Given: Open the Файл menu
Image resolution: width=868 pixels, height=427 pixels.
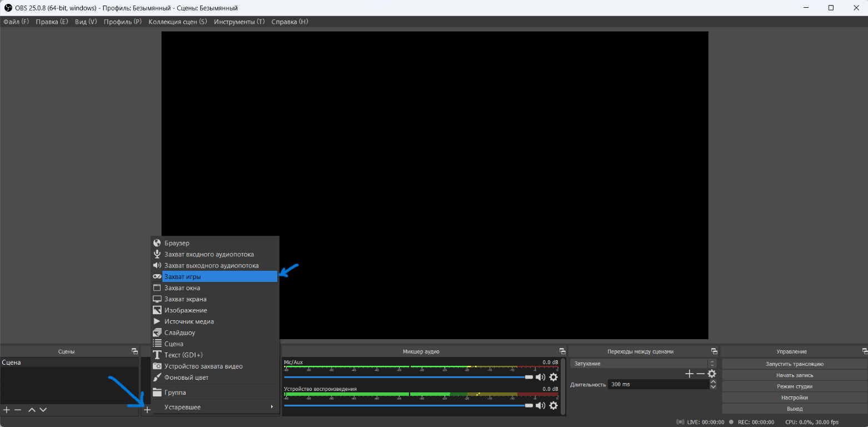Looking at the screenshot, I should click(16, 22).
